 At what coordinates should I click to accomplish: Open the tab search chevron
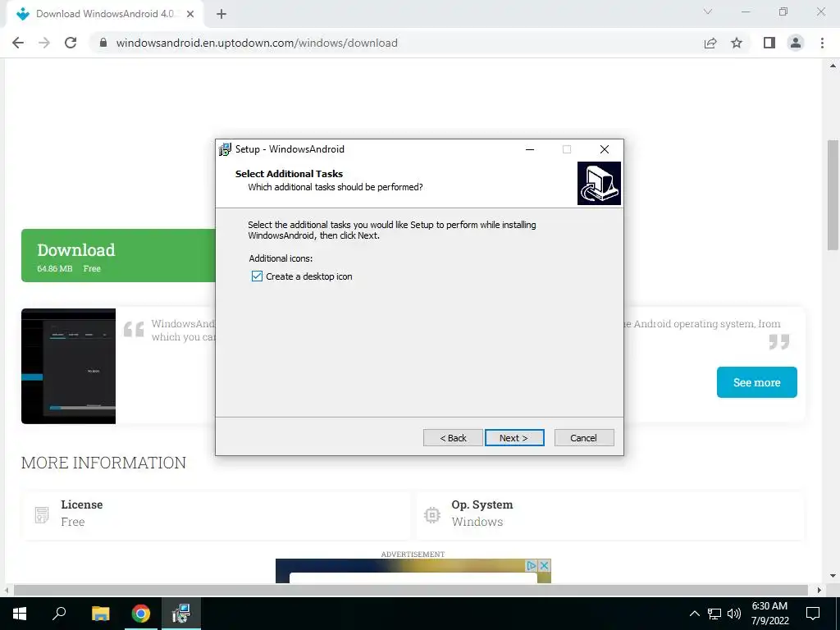click(708, 11)
